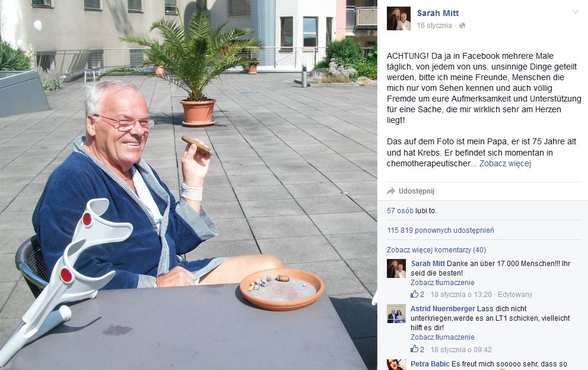Open Astrid Nuernberger's profile name link
Viewport: 588px width, 370px height.
click(443, 308)
